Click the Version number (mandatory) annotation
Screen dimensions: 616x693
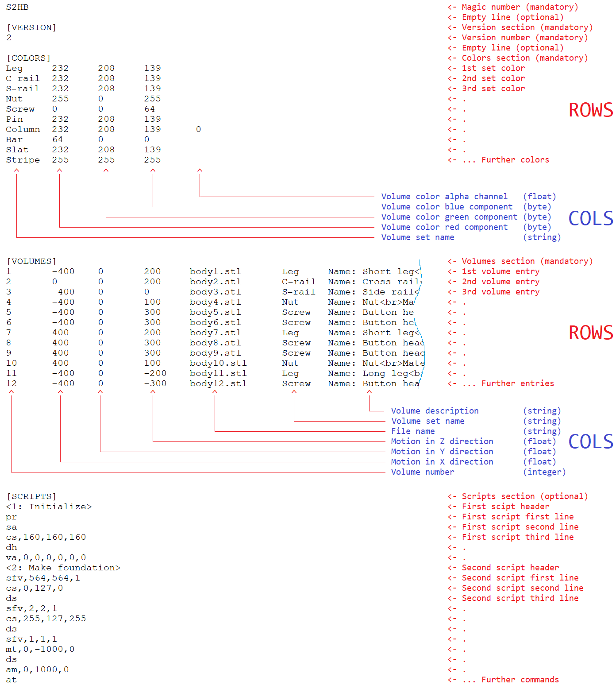tap(525, 38)
